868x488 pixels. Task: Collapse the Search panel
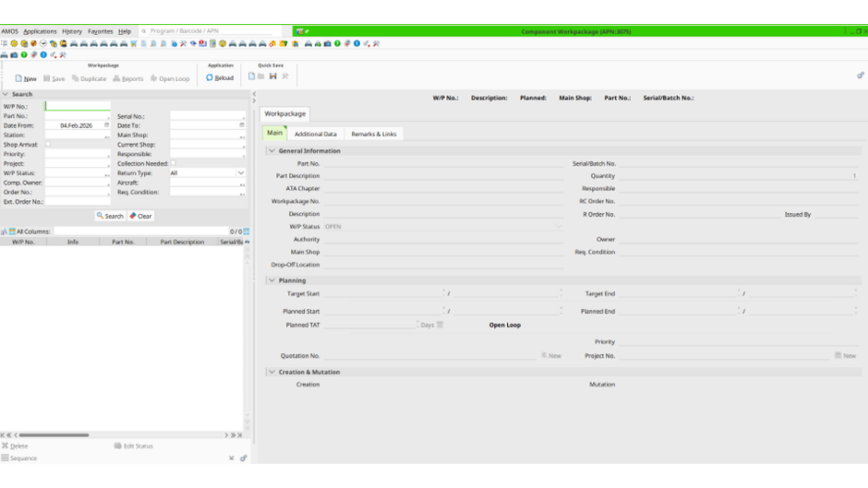5,94
